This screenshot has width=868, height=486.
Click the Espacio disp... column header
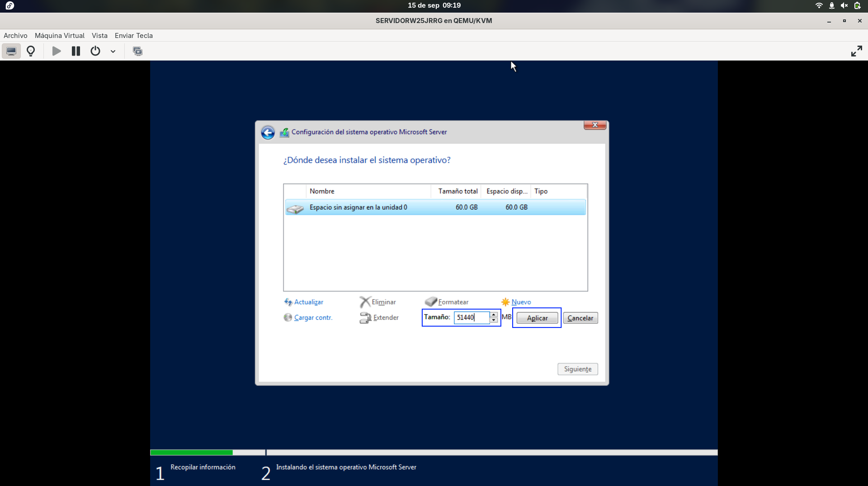click(506, 191)
